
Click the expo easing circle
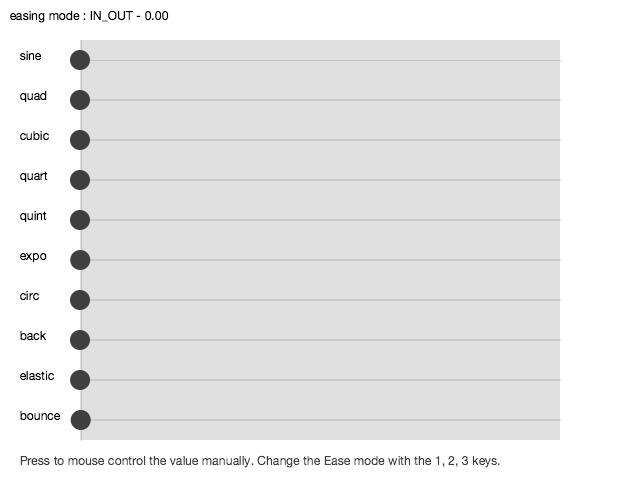point(80,260)
